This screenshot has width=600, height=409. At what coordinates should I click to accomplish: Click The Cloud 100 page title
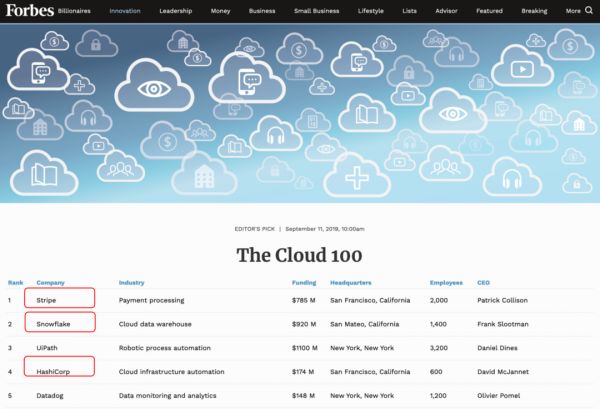300,254
